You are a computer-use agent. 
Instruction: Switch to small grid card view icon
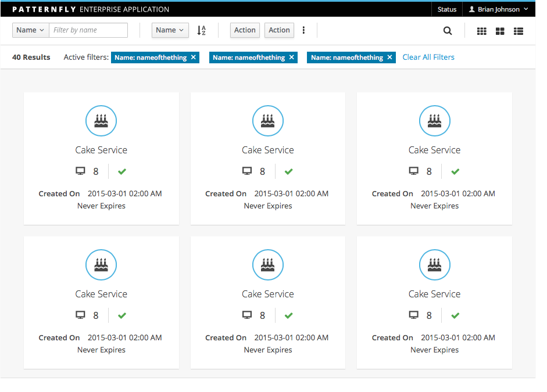[x=482, y=31]
